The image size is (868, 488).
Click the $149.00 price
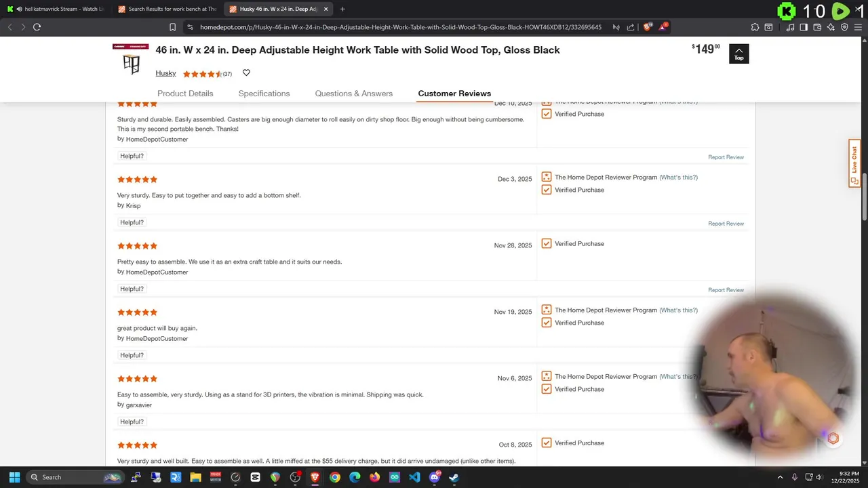706,49
